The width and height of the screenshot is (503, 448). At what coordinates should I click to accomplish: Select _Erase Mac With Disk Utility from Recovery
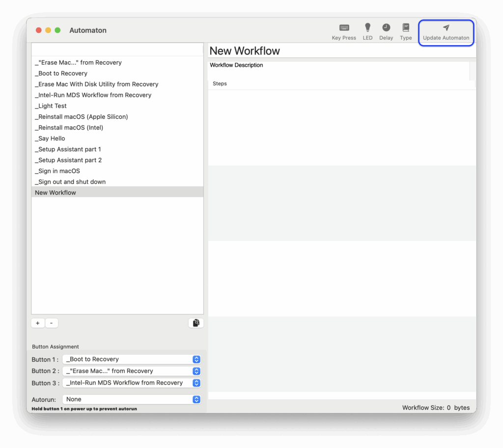point(117,84)
